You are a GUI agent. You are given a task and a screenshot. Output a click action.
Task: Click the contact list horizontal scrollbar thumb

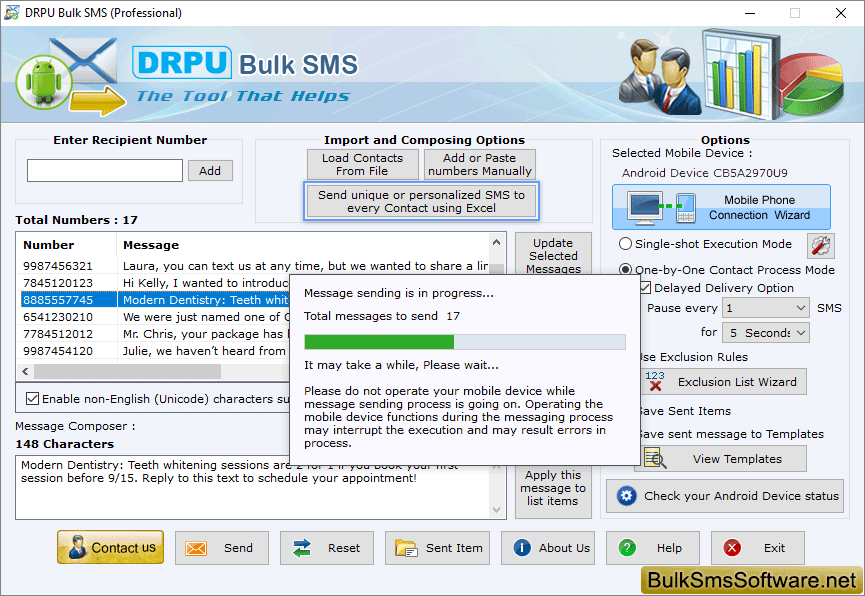pyautogui.click(x=127, y=371)
